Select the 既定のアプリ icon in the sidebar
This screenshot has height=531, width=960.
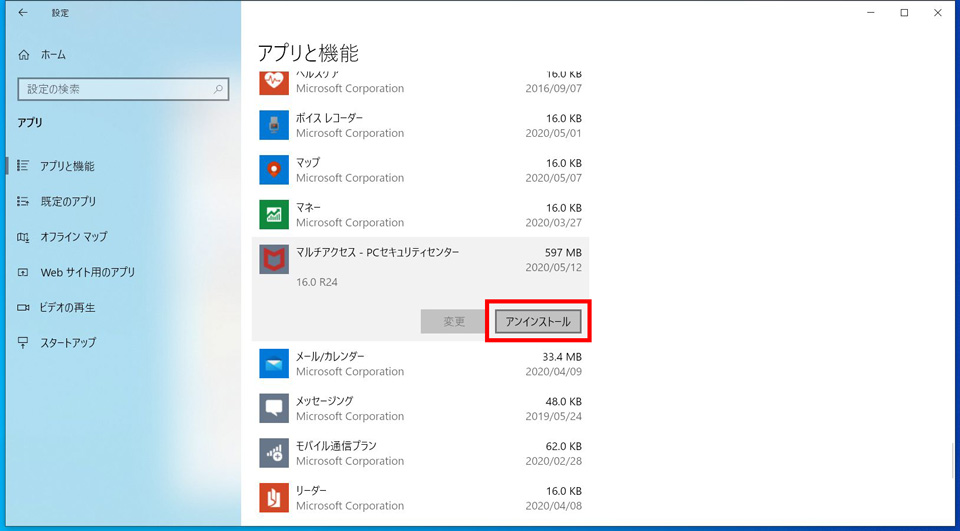coord(23,201)
